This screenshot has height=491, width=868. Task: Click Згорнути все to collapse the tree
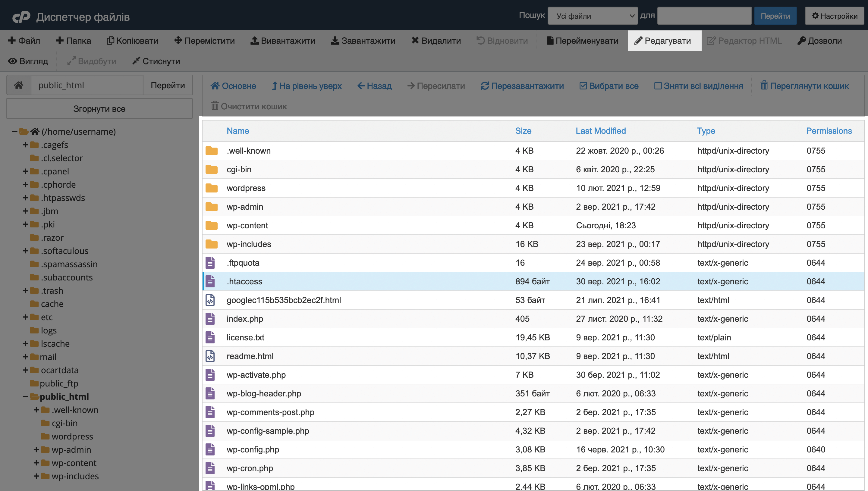click(x=99, y=108)
